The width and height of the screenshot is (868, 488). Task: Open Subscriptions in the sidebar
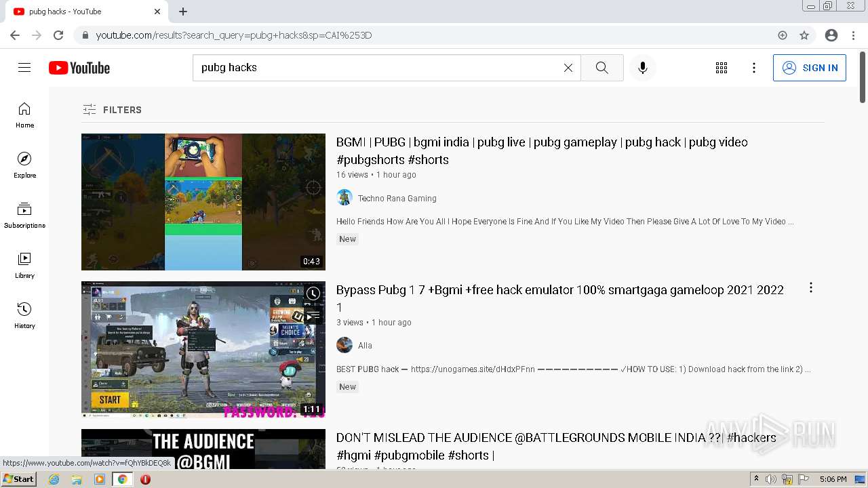click(x=24, y=216)
